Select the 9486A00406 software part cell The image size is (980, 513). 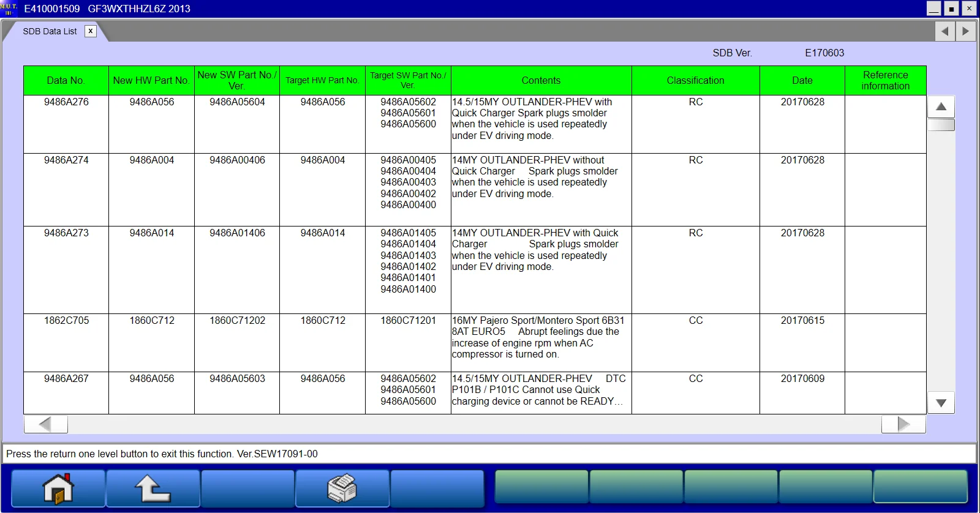click(237, 160)
